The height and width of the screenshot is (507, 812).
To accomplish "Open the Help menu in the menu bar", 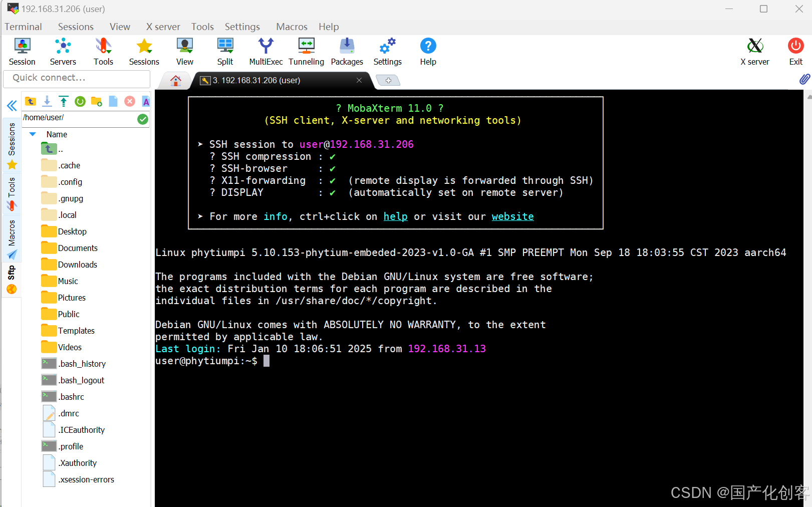I will (x=329, y=27).
